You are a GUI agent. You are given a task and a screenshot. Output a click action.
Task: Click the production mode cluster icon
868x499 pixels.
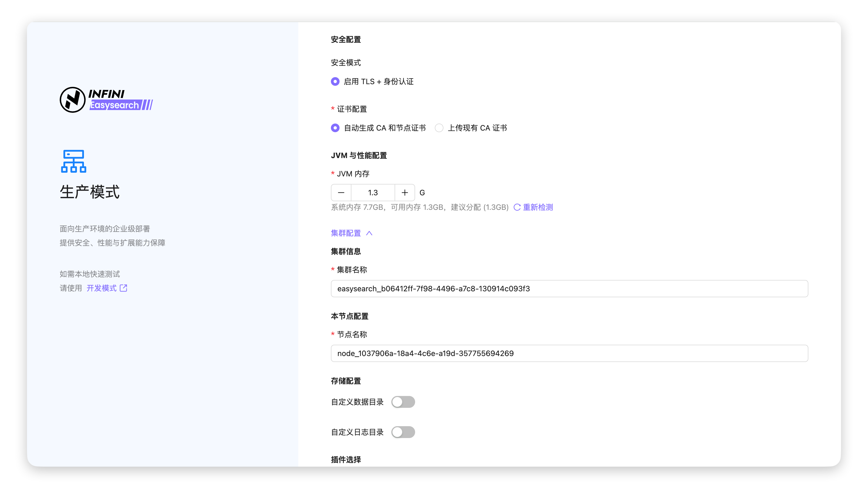[x=73, y=161]
